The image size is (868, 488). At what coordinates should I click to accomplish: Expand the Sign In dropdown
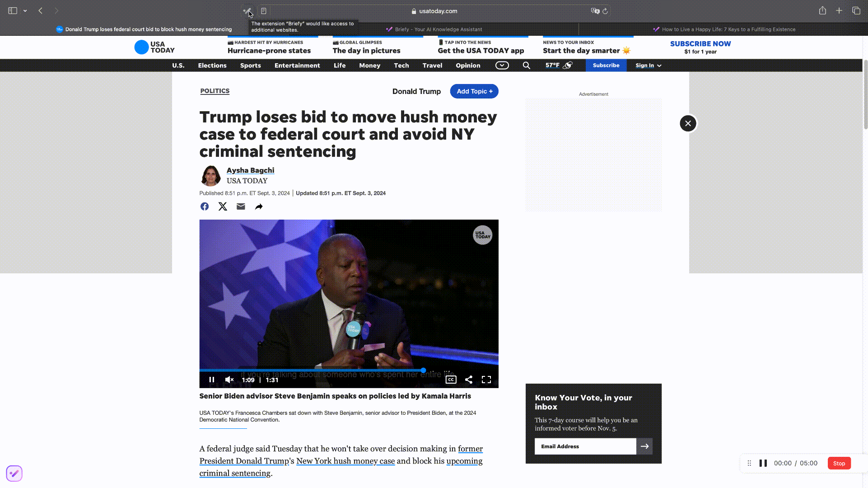(649, 66)
